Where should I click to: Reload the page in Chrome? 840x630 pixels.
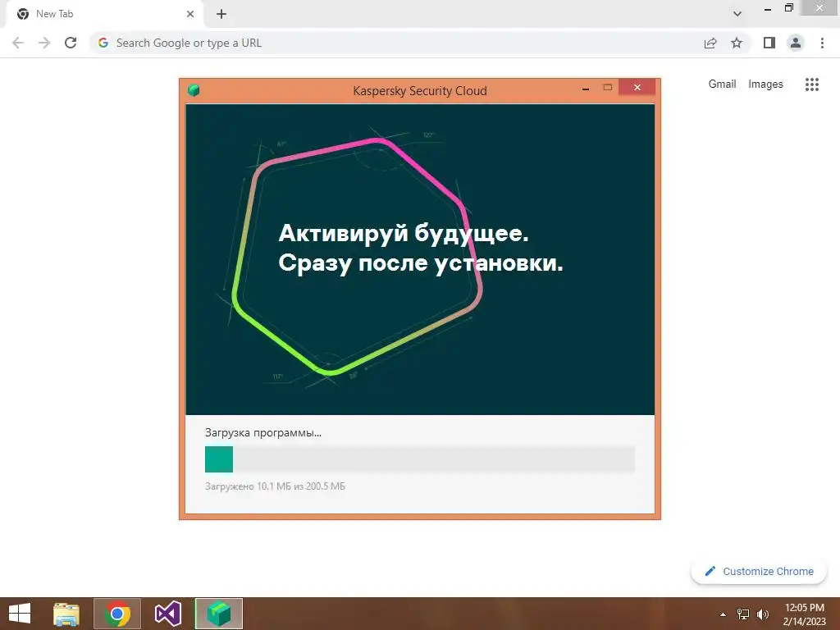[71, 43]
